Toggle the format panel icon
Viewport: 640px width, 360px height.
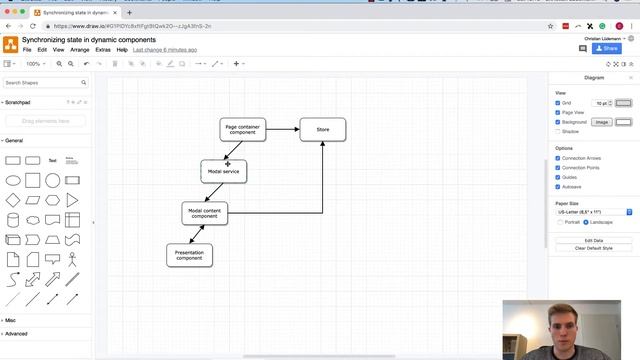point(623,64)
